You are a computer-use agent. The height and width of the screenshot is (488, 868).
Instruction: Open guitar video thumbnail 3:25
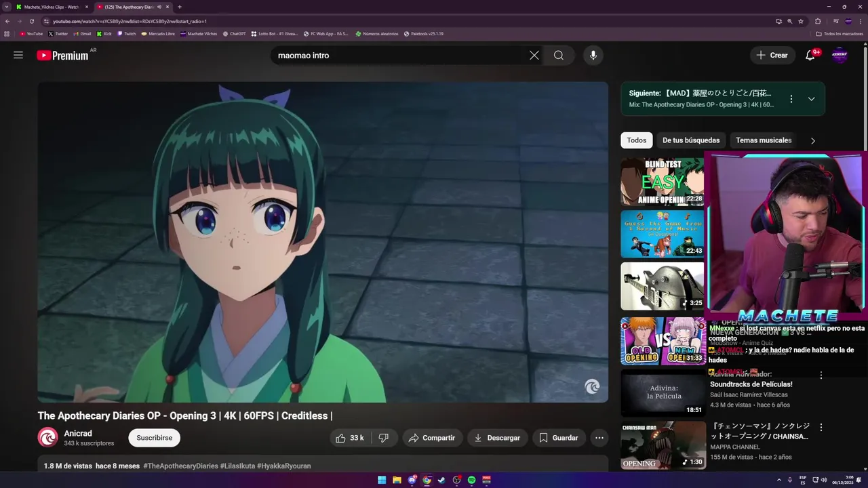pos(663,286)
